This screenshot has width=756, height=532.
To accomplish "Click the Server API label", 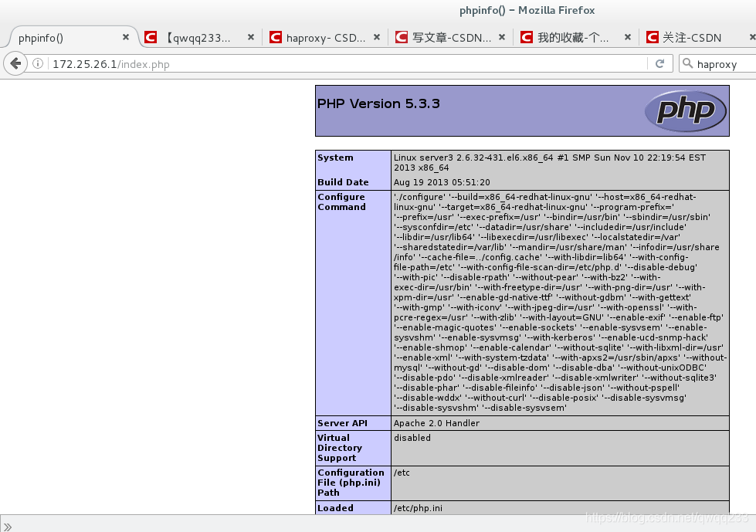I will tap(342, 423).
